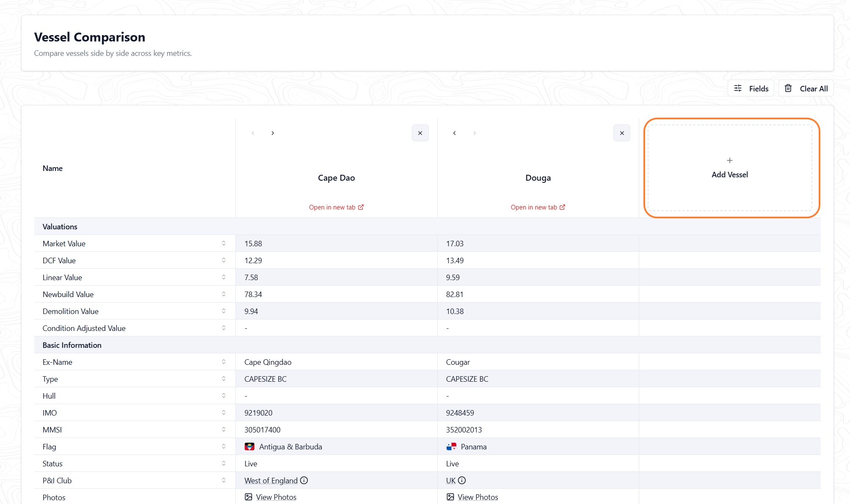
Task: Select IMO number 9219020
Action: (258, 413)
